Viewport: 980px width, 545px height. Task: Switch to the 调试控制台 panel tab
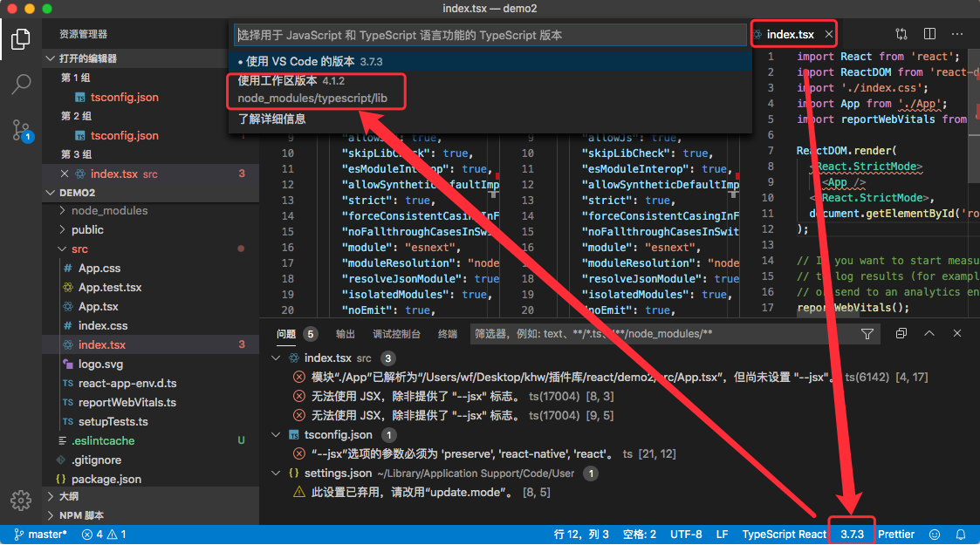pos(396,334)
